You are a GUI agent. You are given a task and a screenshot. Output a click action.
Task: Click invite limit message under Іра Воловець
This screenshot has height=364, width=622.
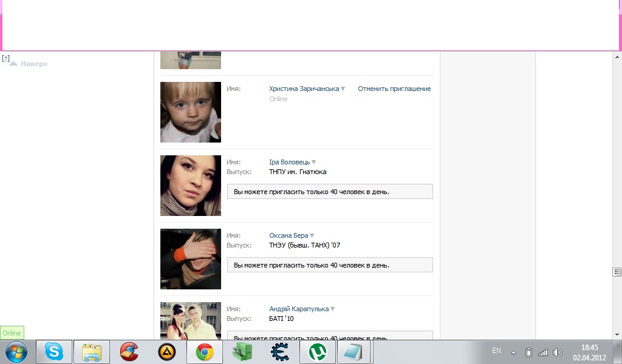[330, 192]
